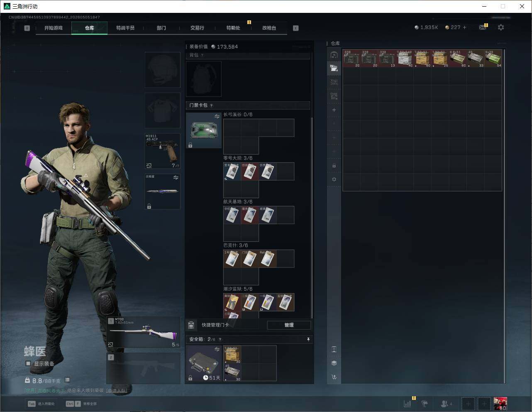
Task: Select the first keycard under 航天基地
Action: pyautogui.click(x=232, y=215)
